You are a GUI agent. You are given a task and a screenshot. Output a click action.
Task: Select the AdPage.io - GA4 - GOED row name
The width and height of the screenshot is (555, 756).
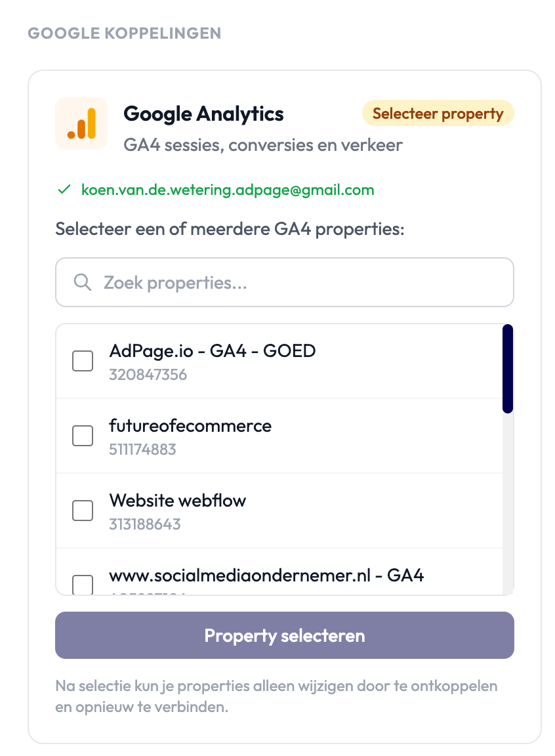(212, 351)
